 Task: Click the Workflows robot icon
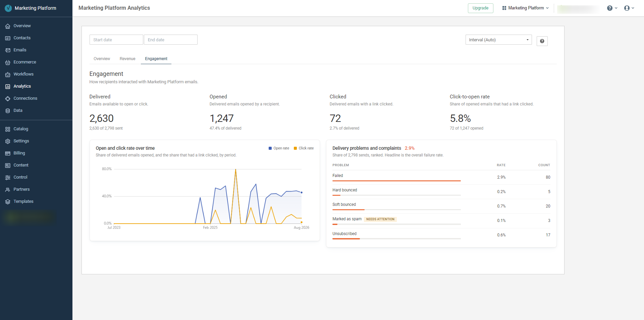coord(8,75)
